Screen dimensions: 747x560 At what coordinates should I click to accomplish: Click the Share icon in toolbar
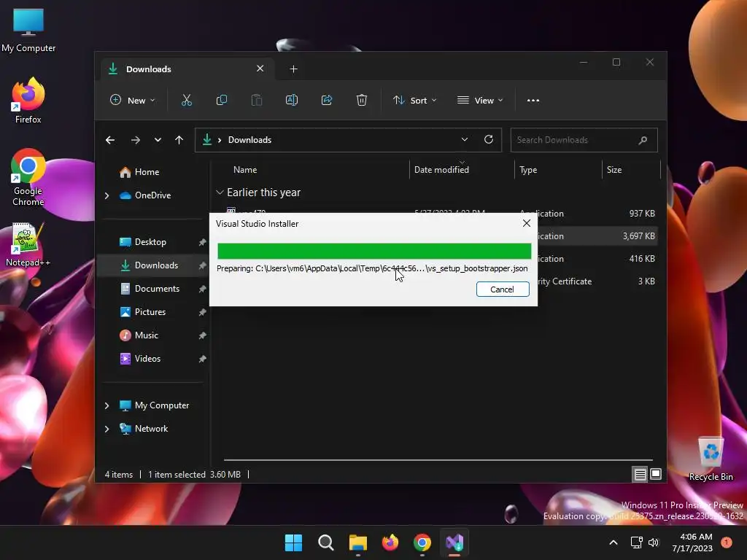pos(327,100)
